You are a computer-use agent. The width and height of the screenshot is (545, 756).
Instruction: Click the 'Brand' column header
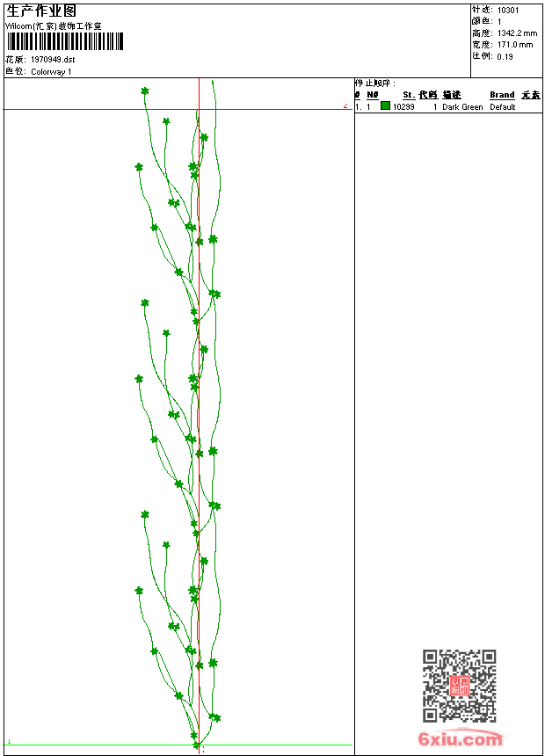tap(502, 95)
